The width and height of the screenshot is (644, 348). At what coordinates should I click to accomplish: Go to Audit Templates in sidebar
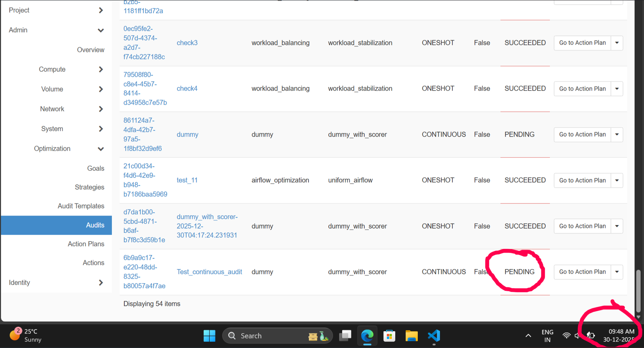(81, 206)
